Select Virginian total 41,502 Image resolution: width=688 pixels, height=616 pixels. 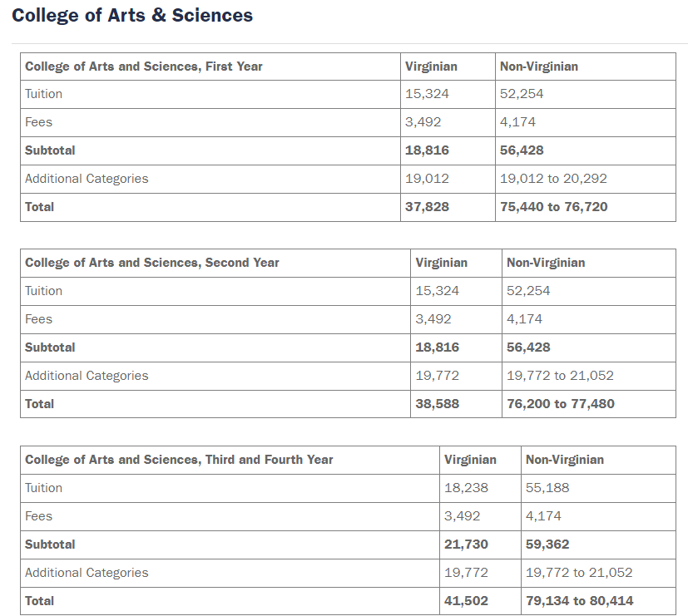click(466, 601)
